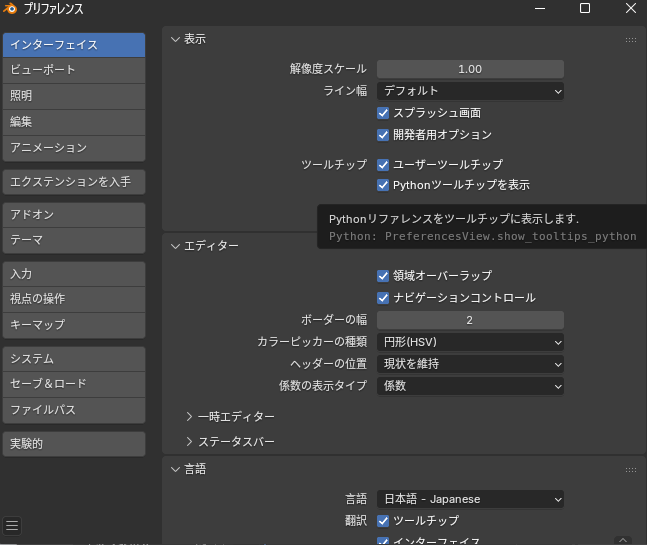
Task: Toggle 開発者用オプション checkbox
Action: [x=383, y=135]
